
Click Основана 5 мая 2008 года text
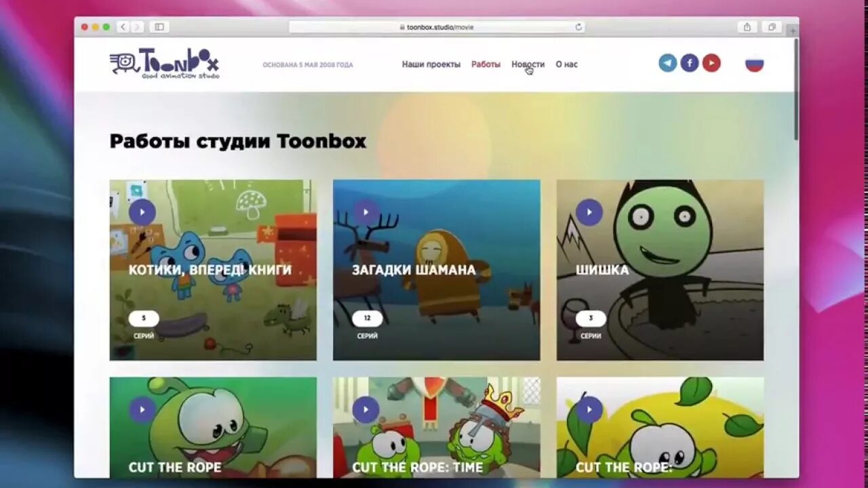click(308, 65)
